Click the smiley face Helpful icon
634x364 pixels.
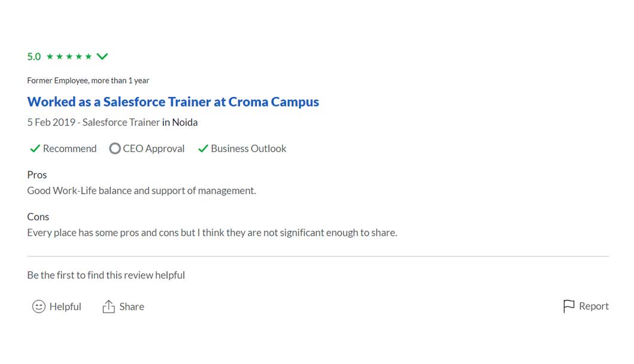pyautogui.click(x=39, y=307)
